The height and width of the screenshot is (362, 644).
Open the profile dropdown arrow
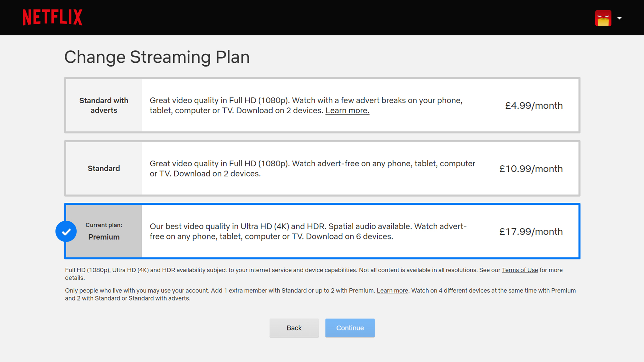pos(619,18)
